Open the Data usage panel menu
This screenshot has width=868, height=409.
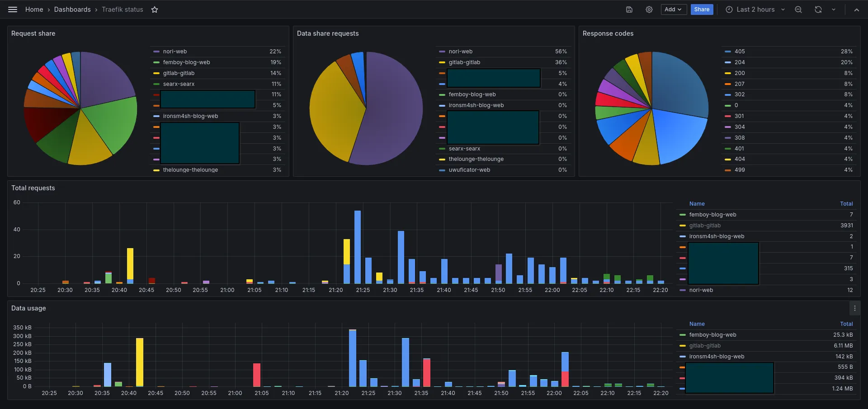[854, 308]
